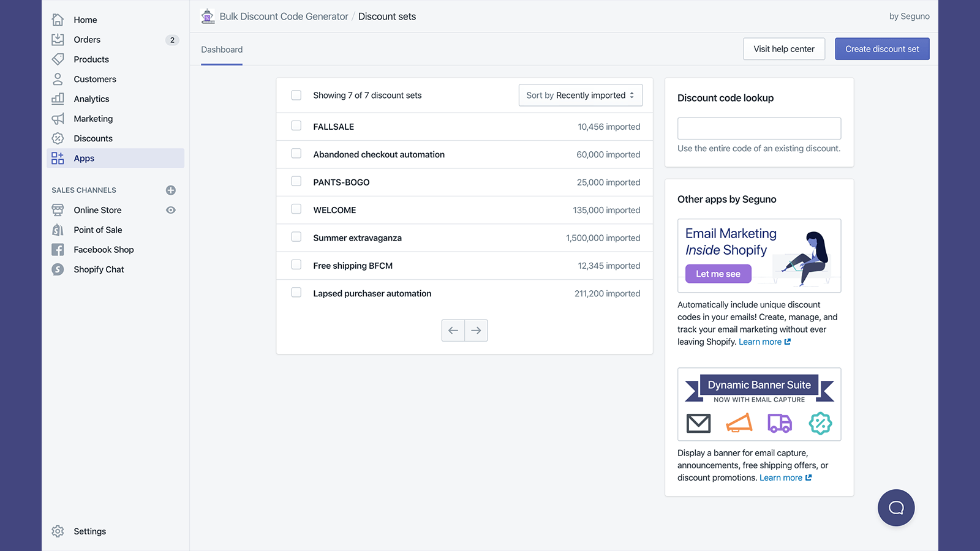Select the Orders icon
This screenshot has width=980, height=551.
point(58,39)
